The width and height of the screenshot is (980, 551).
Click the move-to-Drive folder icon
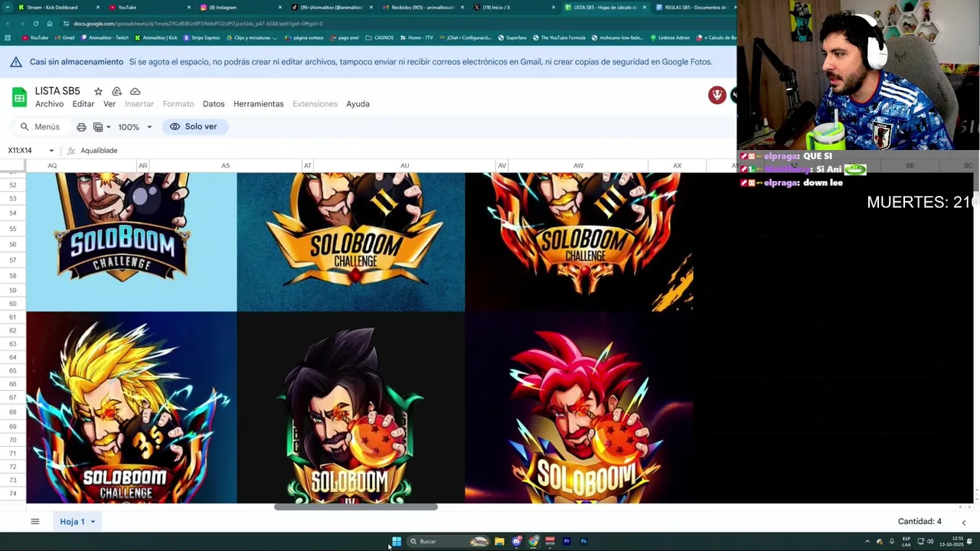coord(116,91)
